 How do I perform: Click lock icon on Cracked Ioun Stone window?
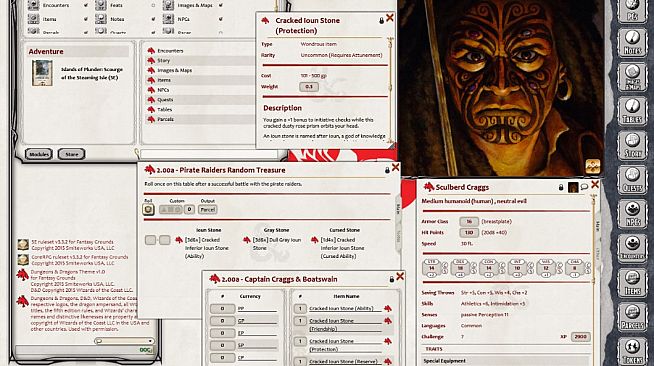click(x=381, y=20)
